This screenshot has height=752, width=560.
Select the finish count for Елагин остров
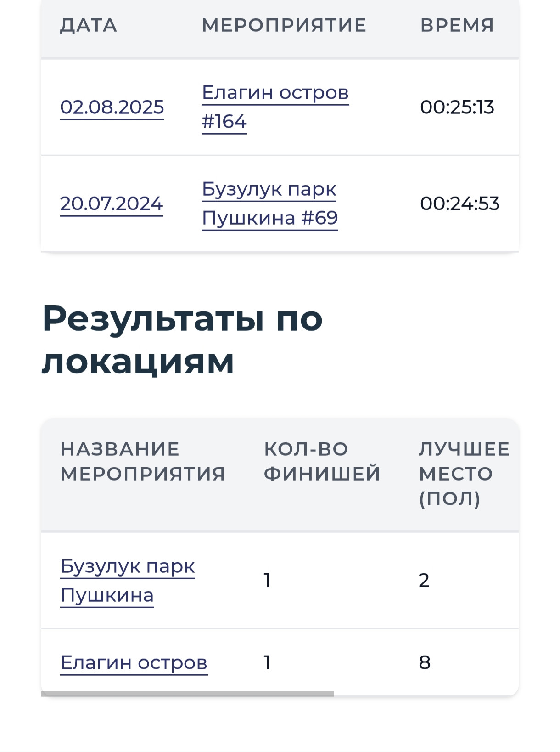click(267, 662)
